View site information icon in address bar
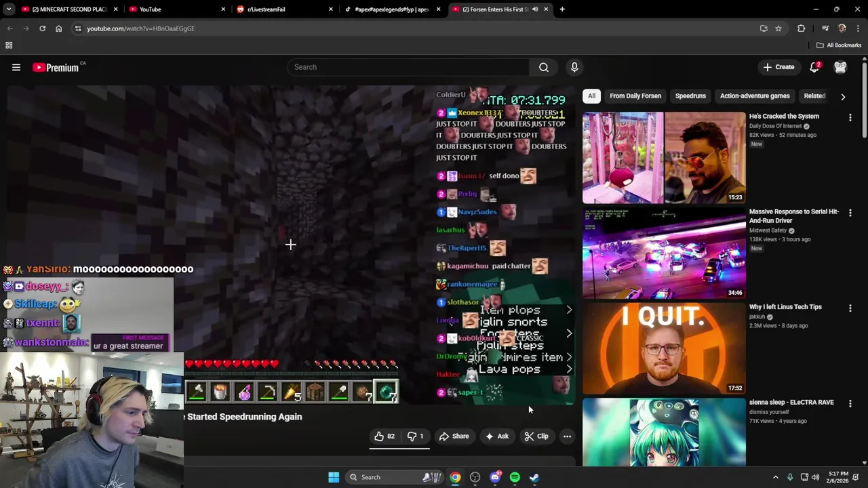The image size is (868, 488). tap(78, 28)
